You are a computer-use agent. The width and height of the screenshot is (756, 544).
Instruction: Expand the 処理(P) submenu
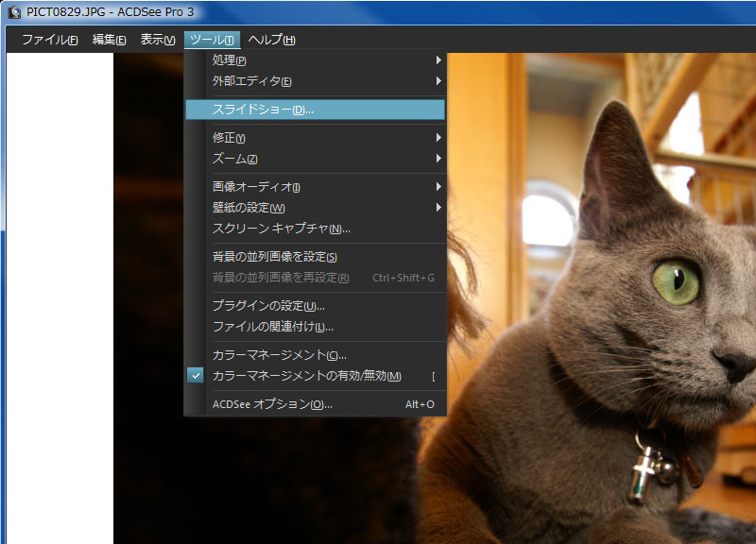click(315, 60)
